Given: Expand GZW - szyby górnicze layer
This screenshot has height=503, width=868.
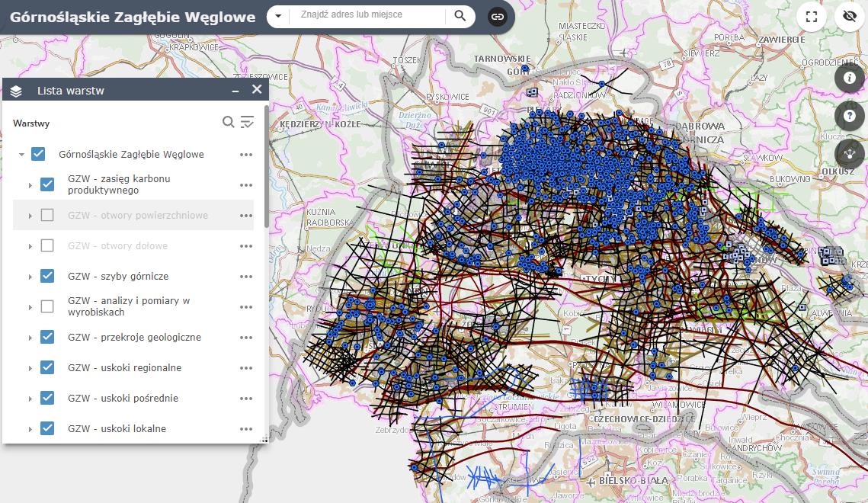Looking at the screenshot, I should [x=30, y=277].
